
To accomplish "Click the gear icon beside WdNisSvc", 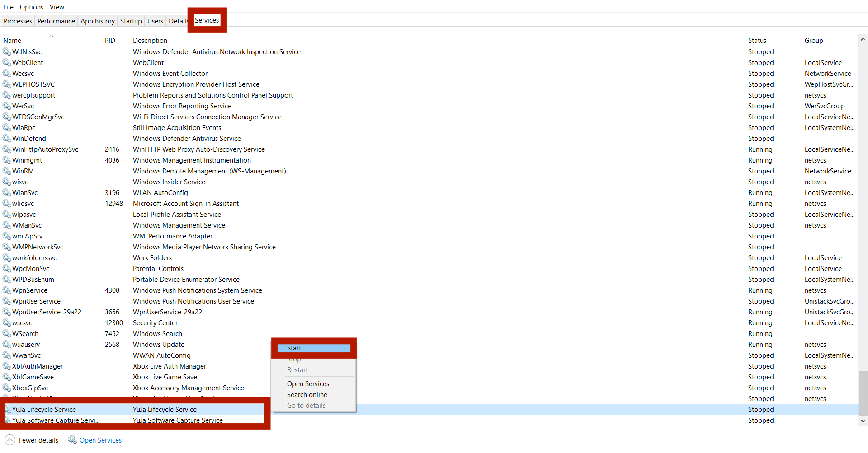I will [x=7, y=51].
